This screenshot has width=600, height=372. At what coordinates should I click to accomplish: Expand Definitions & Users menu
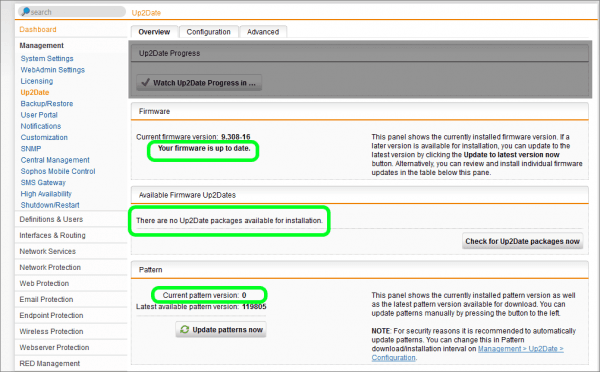[51, 219]
